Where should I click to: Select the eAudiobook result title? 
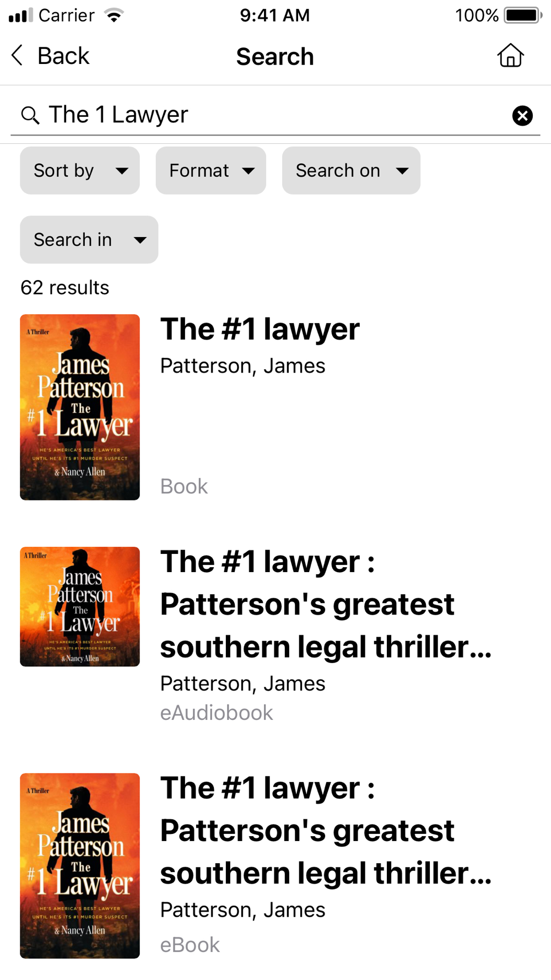point(326,604)
